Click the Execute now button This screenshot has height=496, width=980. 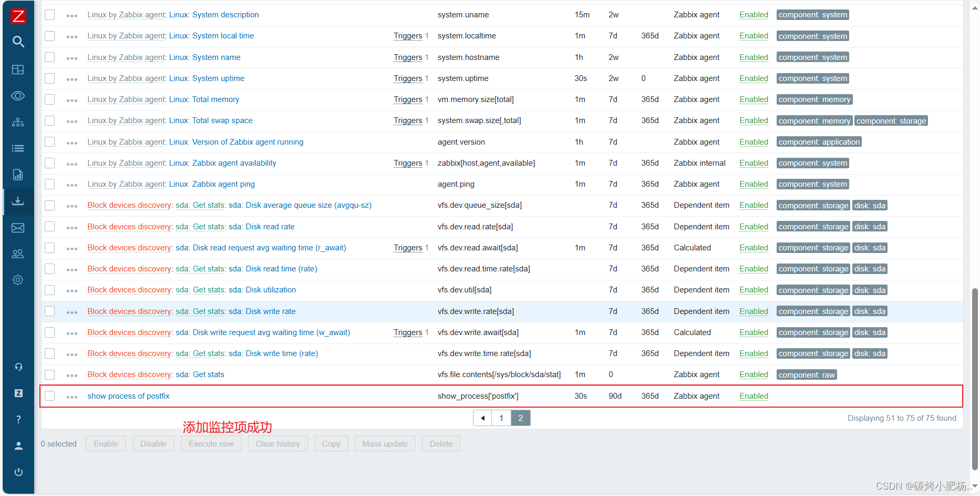pyautogui.click(x=211, y=444)
